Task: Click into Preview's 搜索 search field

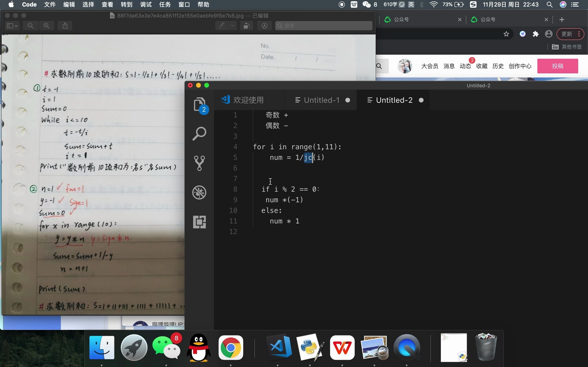Action: tap(326, 26)
